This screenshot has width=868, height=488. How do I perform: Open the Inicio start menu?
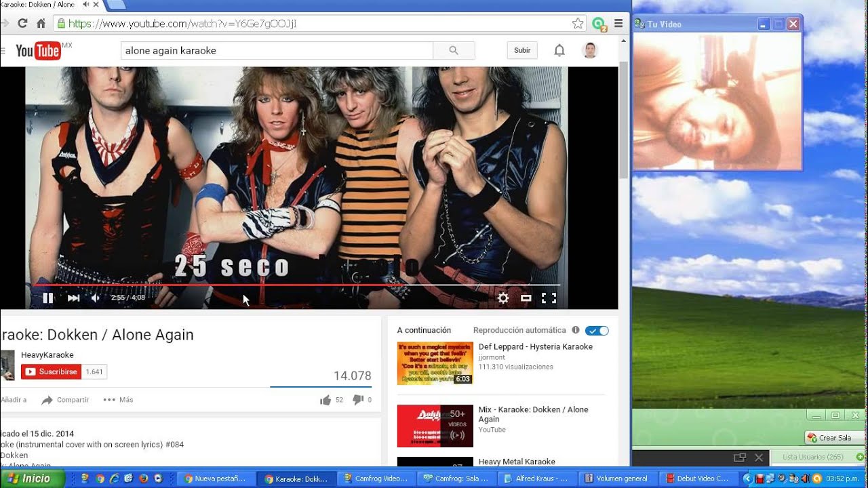coord(32,479)
